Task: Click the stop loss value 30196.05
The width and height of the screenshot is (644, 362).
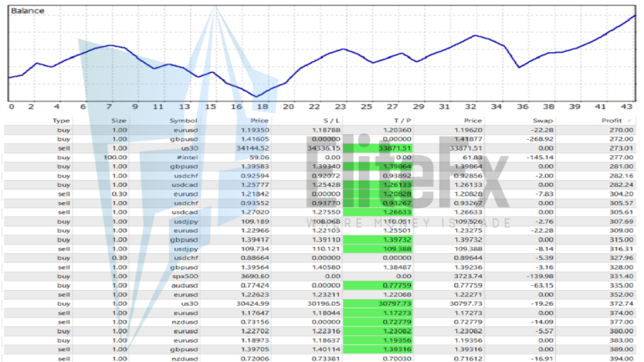Action: pyautogui.click(x=324, y=304)
